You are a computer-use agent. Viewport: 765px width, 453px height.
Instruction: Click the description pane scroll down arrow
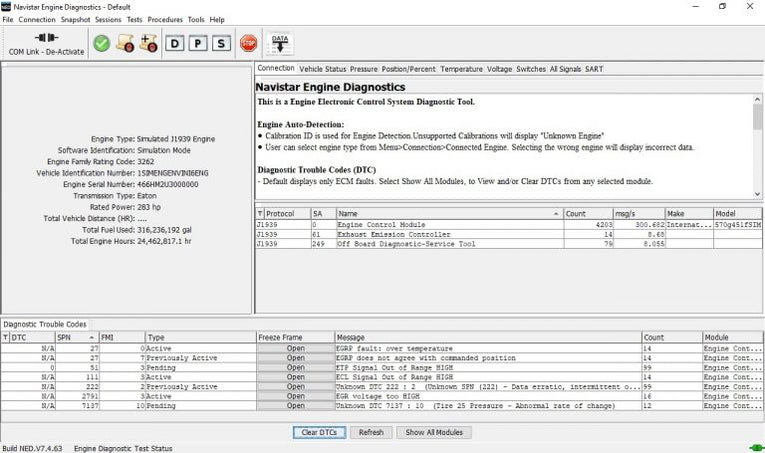pos(757,194)
